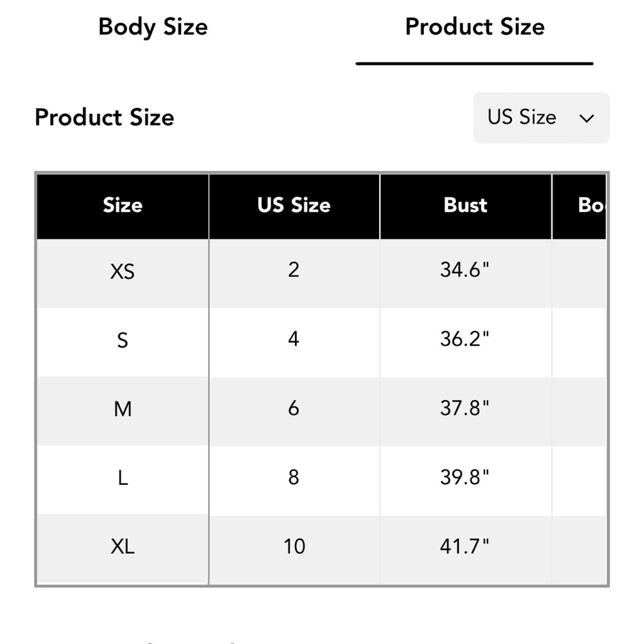Click the US size 10 cell

[x=294, y=549]
